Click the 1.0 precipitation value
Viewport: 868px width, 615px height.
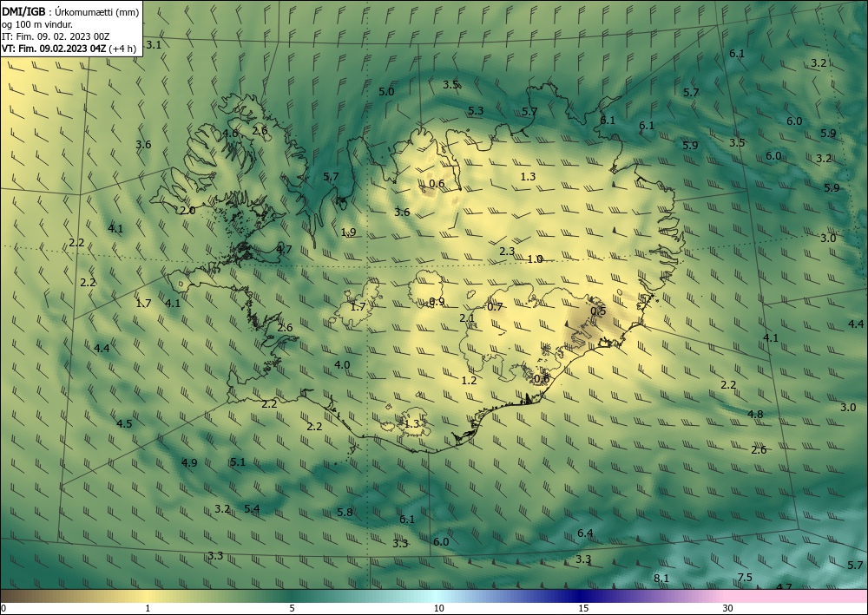click(x=536, y=258)
